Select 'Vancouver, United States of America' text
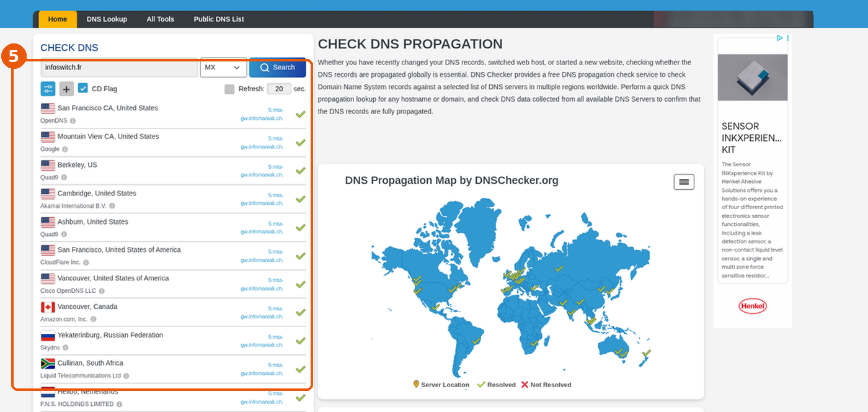The image size is (868, 412). [x=113, y=278]
